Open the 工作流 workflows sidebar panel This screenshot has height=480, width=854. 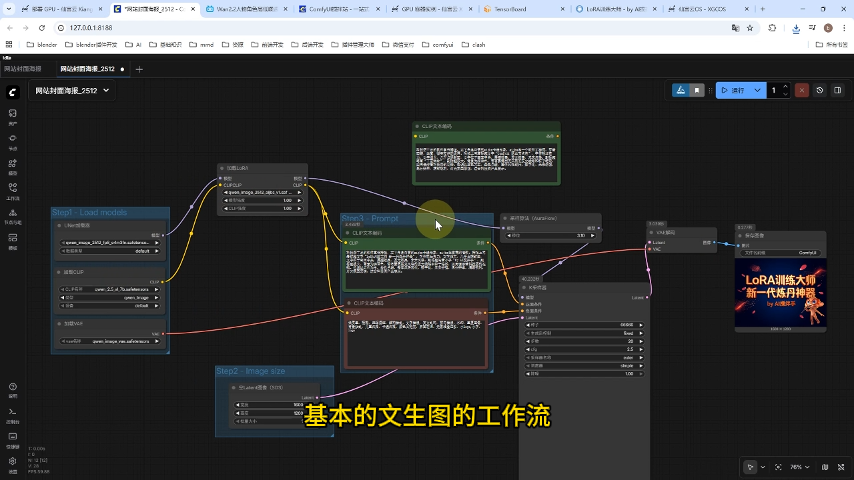[13, 191]
